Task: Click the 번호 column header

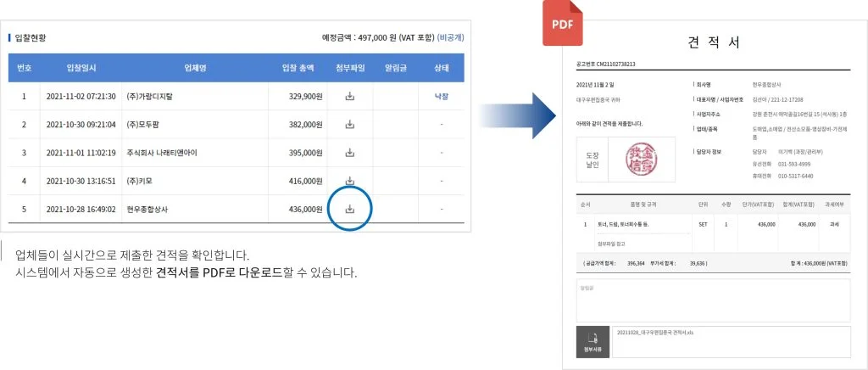Action: click(24, 68)
